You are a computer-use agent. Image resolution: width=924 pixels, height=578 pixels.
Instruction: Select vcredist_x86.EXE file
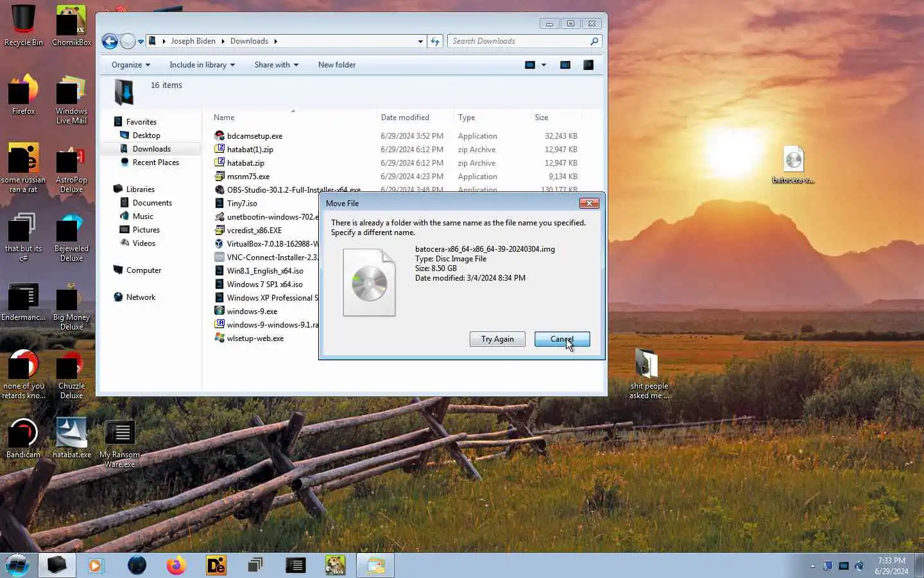pos(254,231)
